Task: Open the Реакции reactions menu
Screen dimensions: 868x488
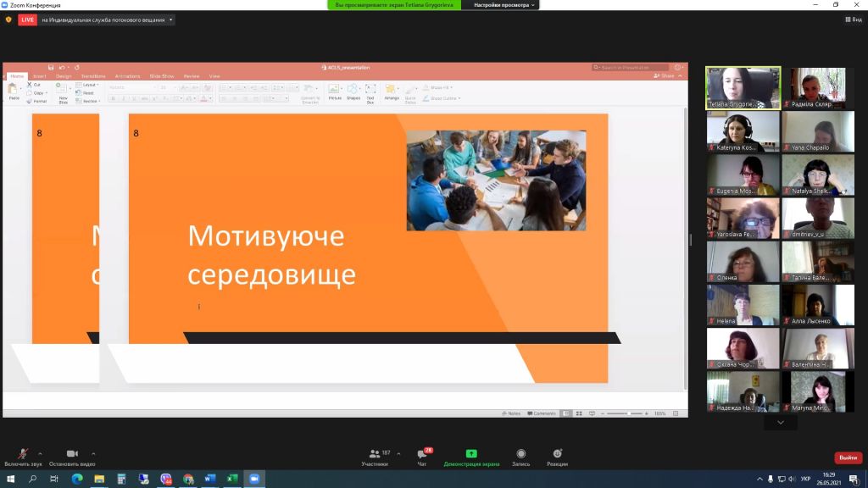Action: pyautogui.click(x=557, y=457)
